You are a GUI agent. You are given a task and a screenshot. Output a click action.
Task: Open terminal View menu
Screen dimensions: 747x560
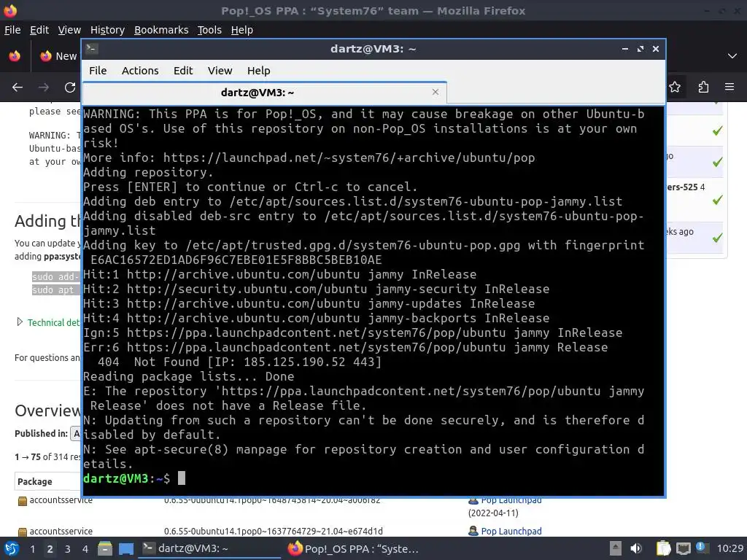pos(220,71)
